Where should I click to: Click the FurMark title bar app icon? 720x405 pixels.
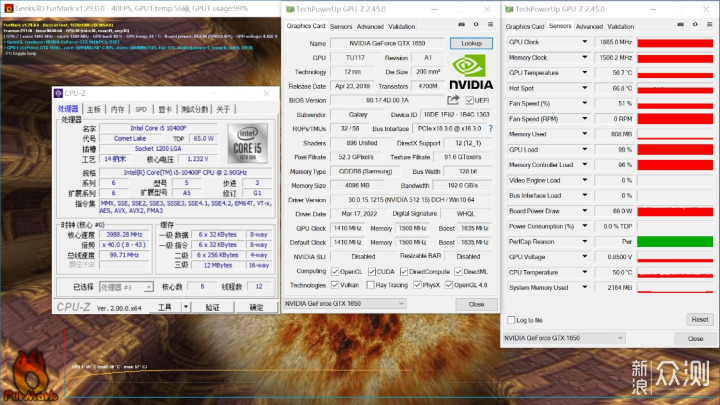(x=8, y=8)
